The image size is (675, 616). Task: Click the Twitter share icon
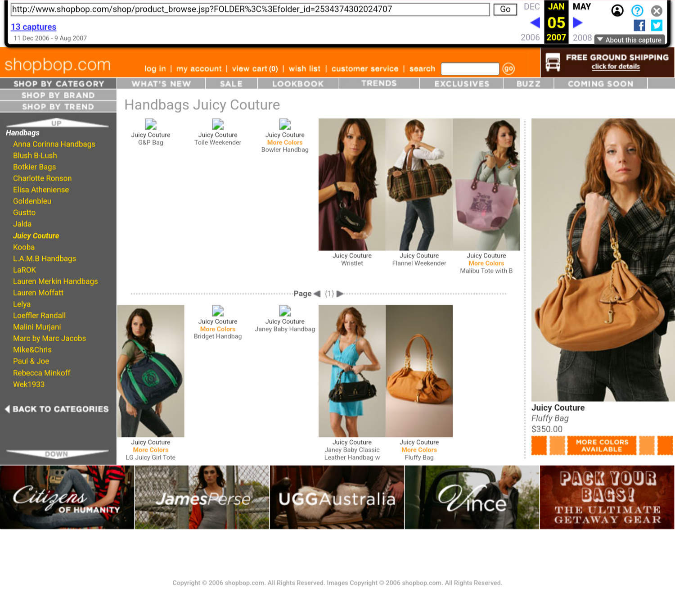click(657, 25)
